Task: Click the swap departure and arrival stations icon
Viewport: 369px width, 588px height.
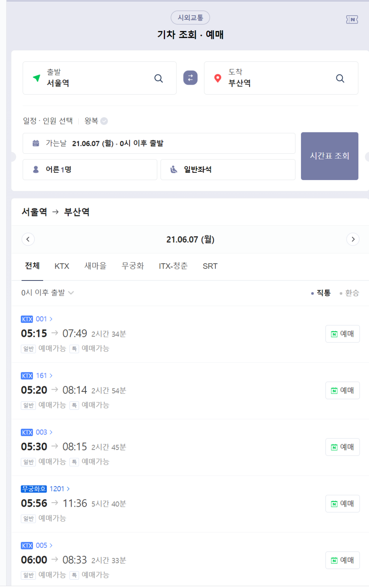Action: coord(190,78)
